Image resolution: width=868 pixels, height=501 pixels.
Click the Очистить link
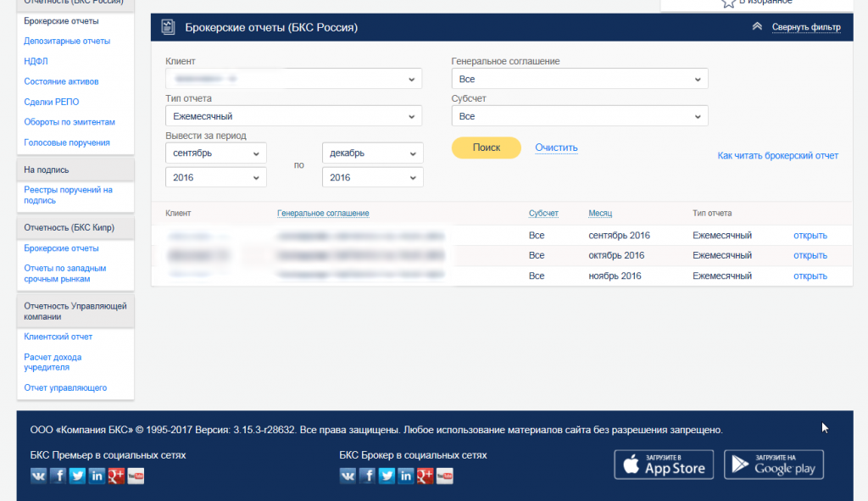(x=556, y=148)
